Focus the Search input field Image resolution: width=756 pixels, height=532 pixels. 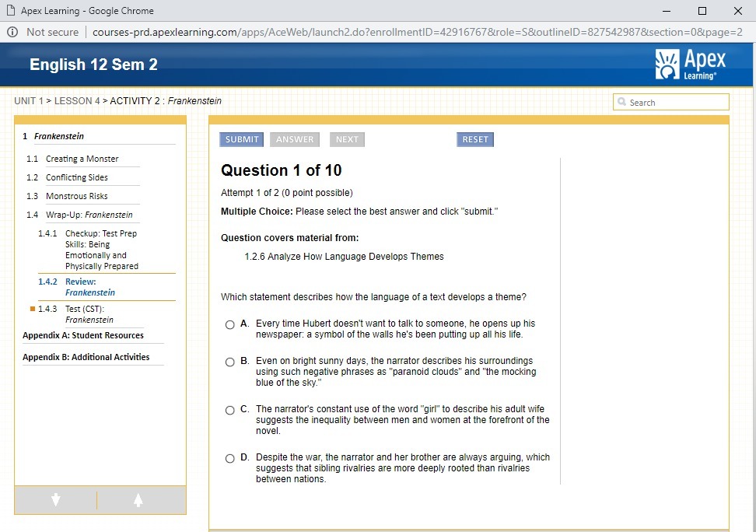click(671, 102)
